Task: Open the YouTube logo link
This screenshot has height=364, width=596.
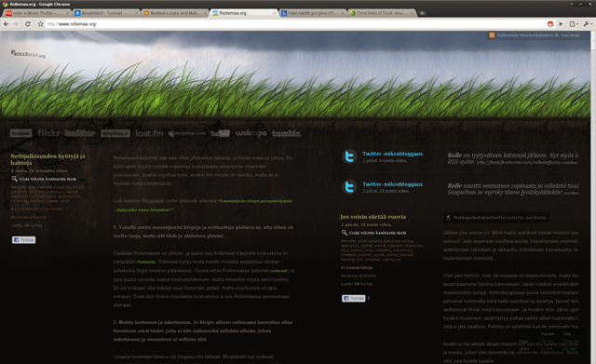Action: pyautogui.click(x=220, y=133)
